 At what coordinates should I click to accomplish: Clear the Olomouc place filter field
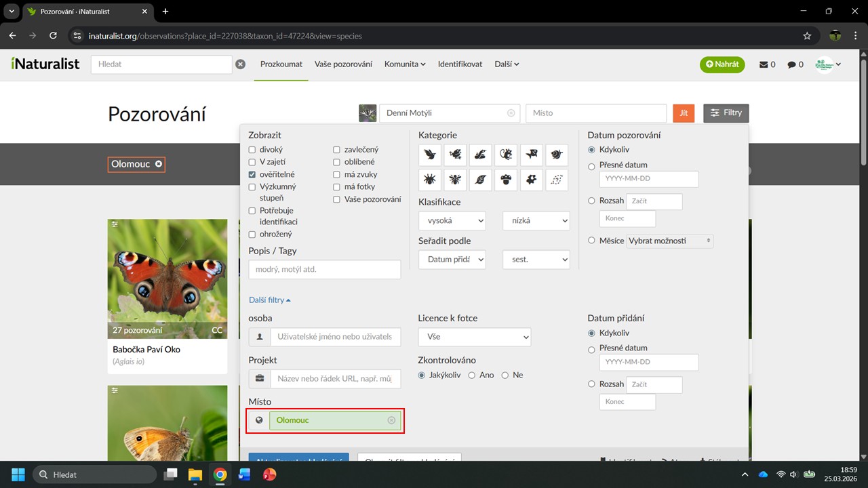coord(391,420)
